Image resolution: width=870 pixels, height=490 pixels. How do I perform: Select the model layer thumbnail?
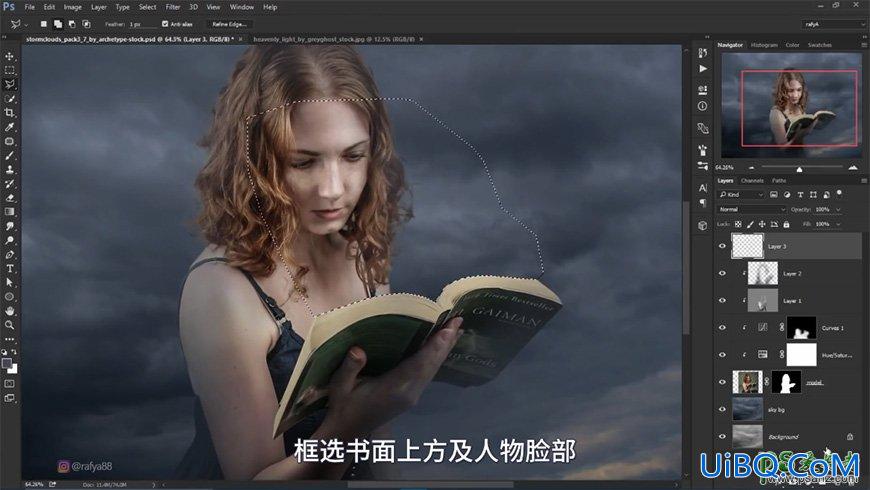coord(747,382)
